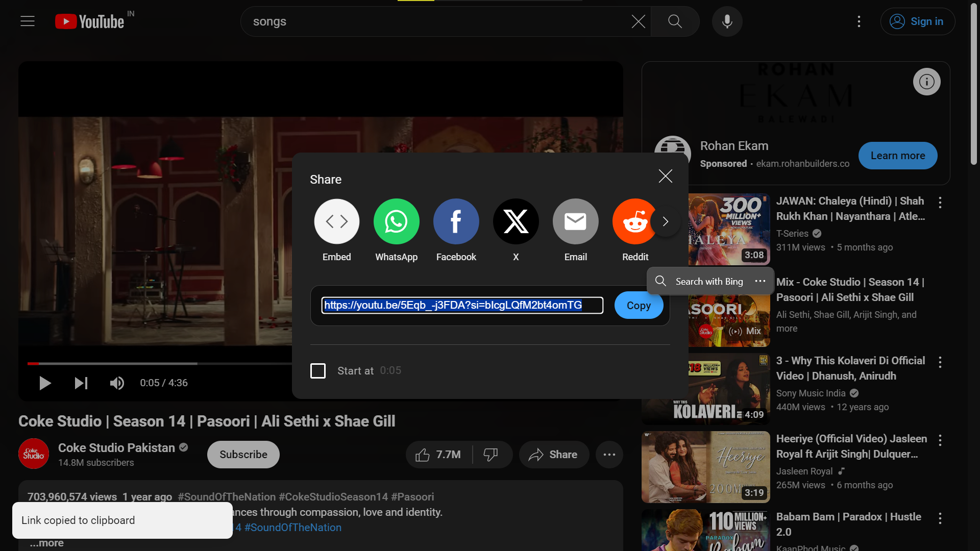Start voice search with microphone icon
Viewport: 980px width, 551px height.
coord(727,21)
